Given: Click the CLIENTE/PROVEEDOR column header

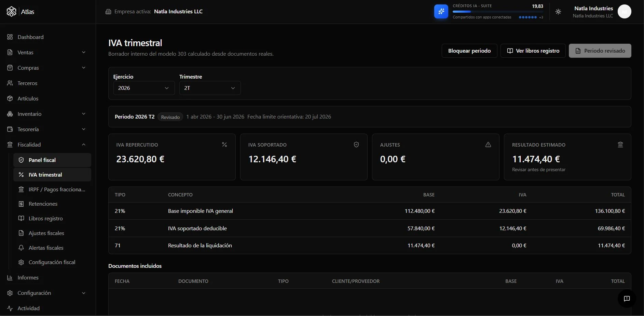Looking at the screenshot, I should pos(356,281).
